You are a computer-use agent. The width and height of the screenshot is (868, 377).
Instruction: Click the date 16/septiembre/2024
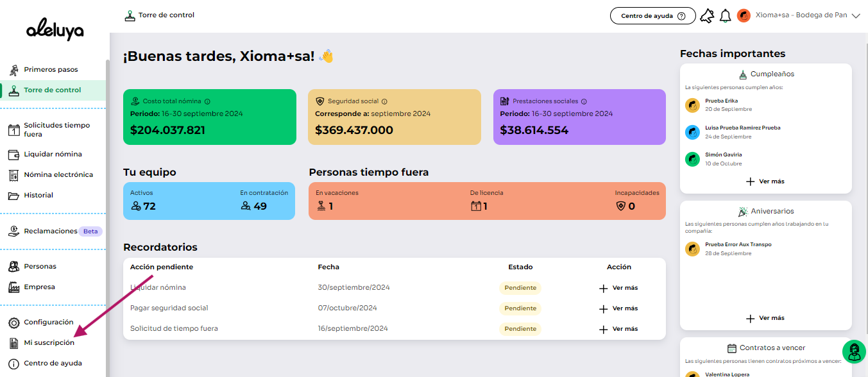[x=353, y=329]
